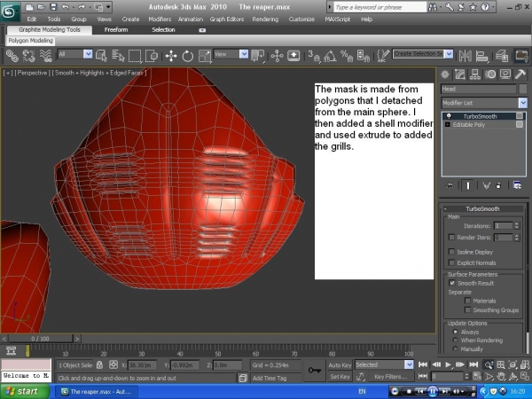
Task: Enable the 3D Snaps Toggle
Action: point(314,56)
